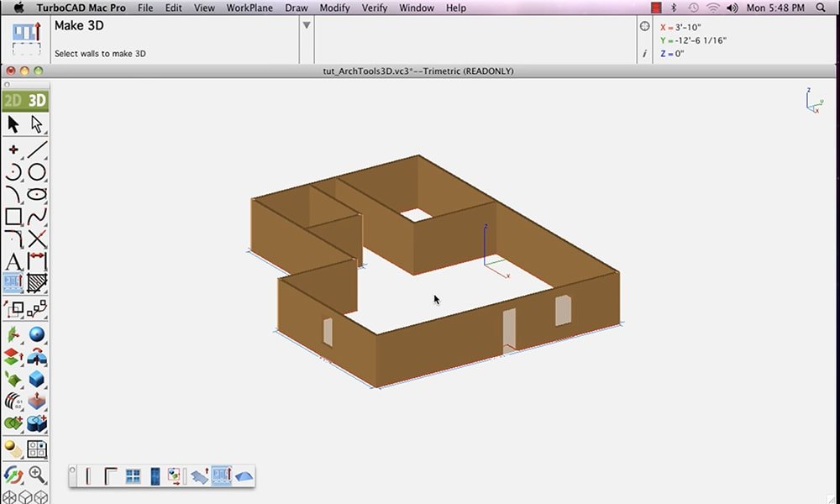The height and width of the screenshot is (504, 840).
Task: Open the Verify menu
Action: pyautogui.click(x=375, y=8)
